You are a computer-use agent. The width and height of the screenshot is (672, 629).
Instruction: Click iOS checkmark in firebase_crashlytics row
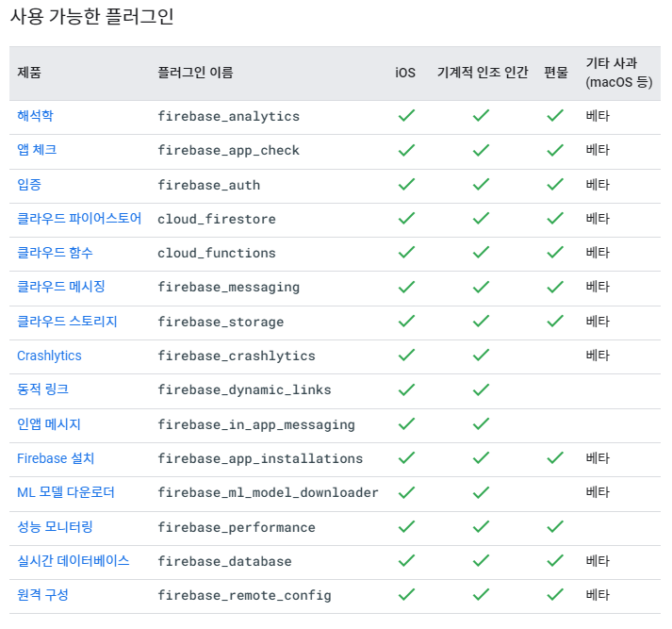[406, 355]
